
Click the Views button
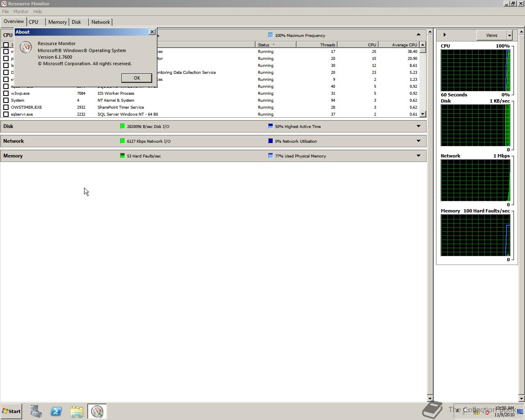(x=491, y=35)
